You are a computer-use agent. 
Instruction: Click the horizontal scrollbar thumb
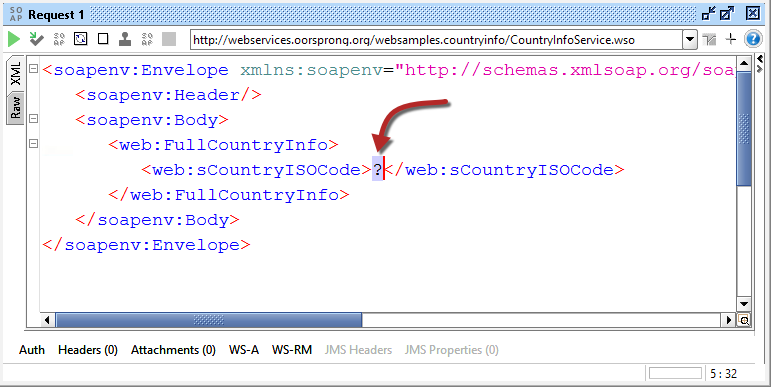pyautogui.click(x=208, y=320)
